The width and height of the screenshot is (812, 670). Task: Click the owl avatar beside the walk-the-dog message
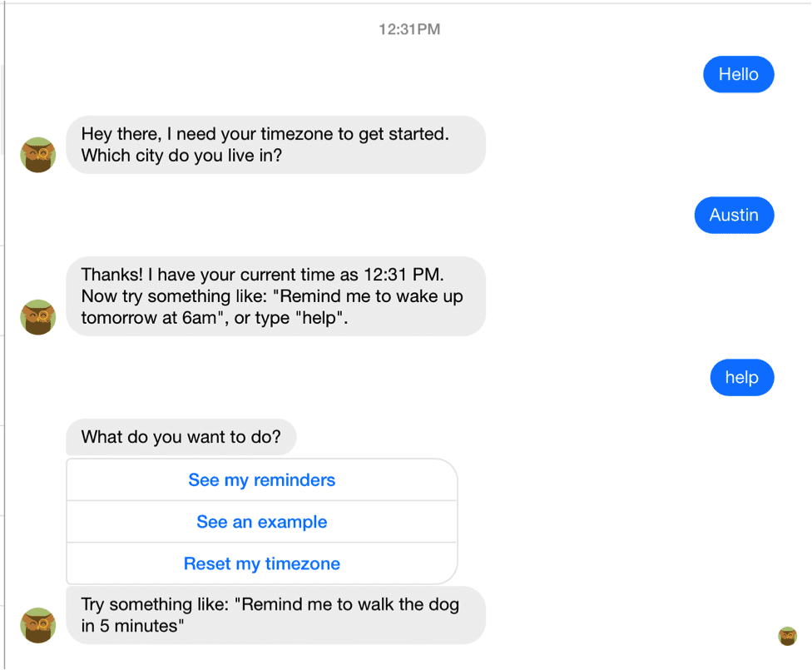point(37,625)
